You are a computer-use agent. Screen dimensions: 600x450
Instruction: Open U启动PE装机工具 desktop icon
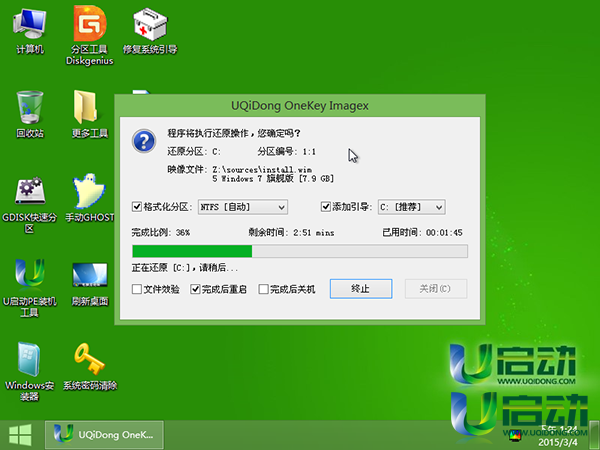[29, 288]
